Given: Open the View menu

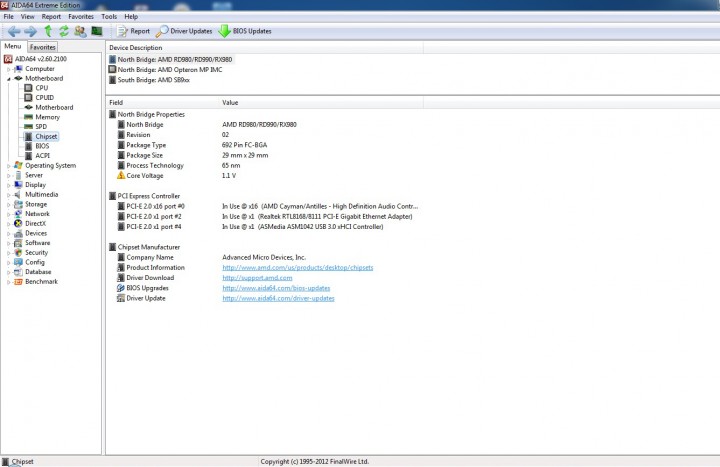Looking at the screenshot, I should [x=28, y=17].
